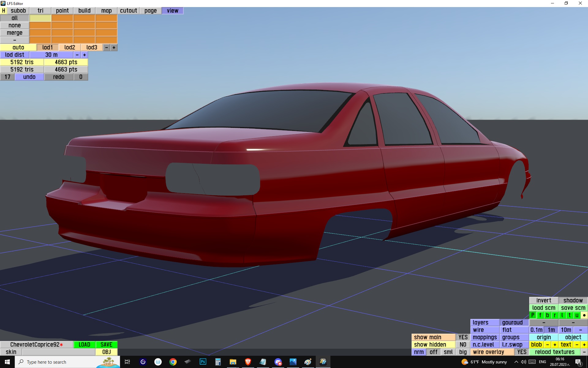Image resolution: width=588 pixels, height=368 pixels.
Task: Click the LFS Editor taskbar icon
Action: pyautogui.click(x=323, y=362)
